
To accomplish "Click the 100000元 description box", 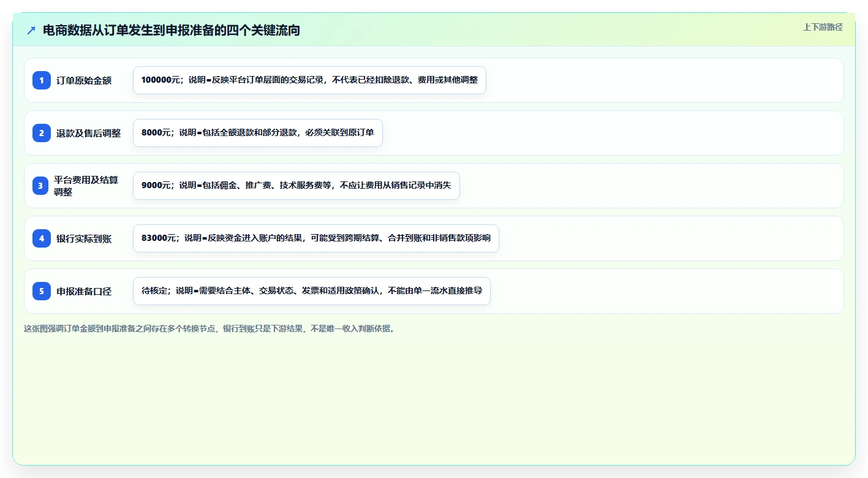I will click(x=309, y=80).
